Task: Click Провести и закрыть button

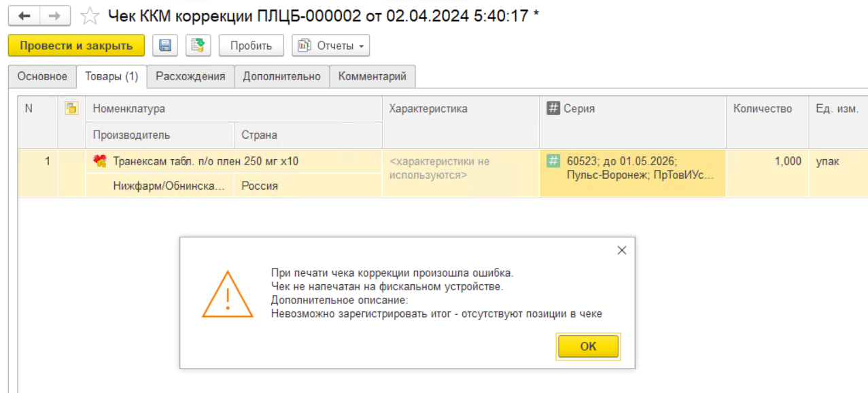Action: coord(76,46)
